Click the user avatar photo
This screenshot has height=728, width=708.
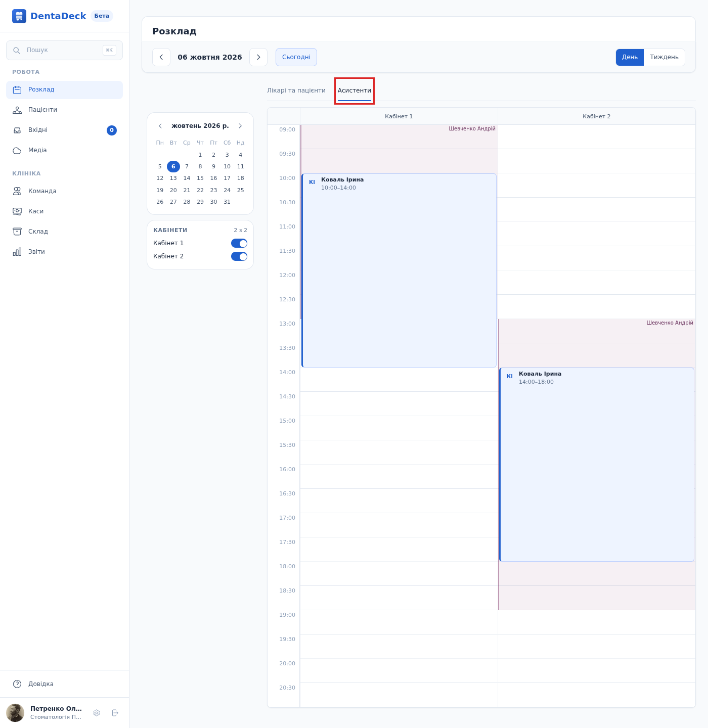pyautogui.click(x=15, y=713)
